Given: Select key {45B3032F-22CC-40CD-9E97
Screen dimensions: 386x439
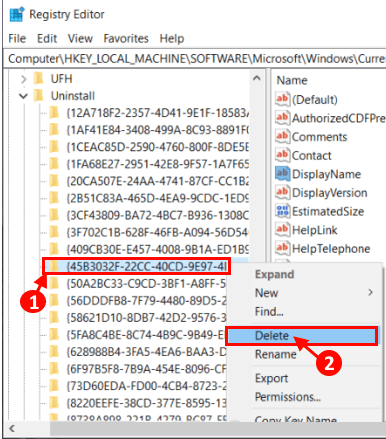Looking at the screenshot, I should tap(147, 266).
